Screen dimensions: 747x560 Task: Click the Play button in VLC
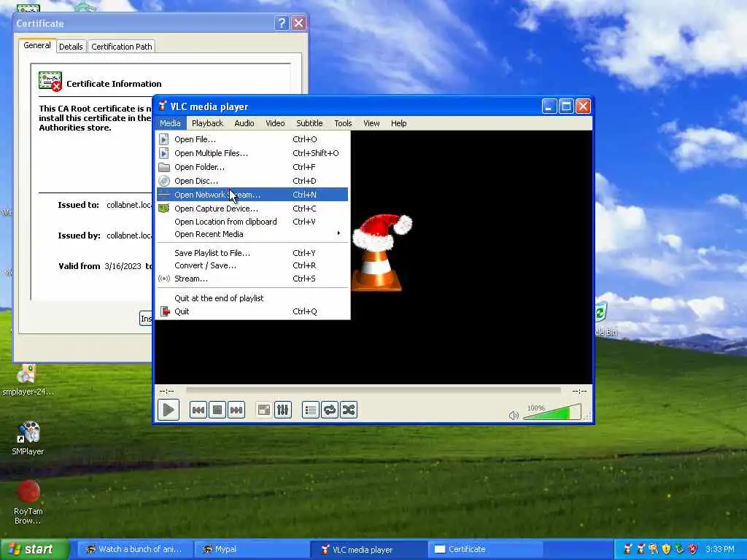169,410
